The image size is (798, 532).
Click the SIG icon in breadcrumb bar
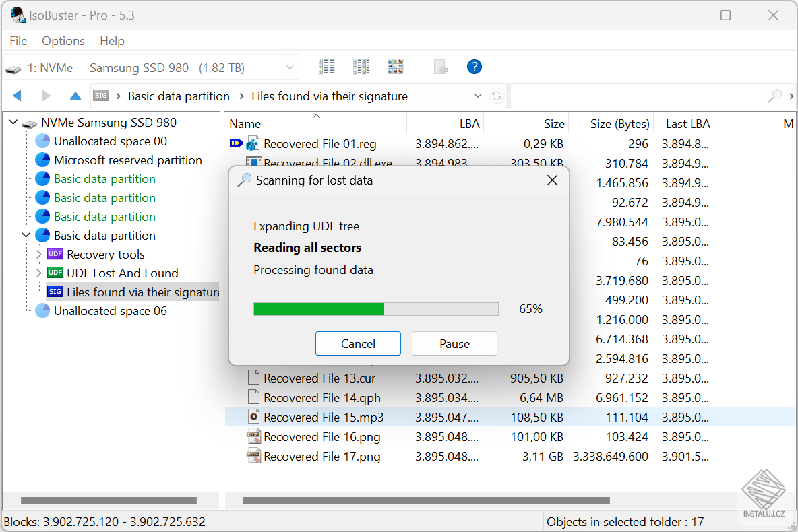click(x=101, y=96)
